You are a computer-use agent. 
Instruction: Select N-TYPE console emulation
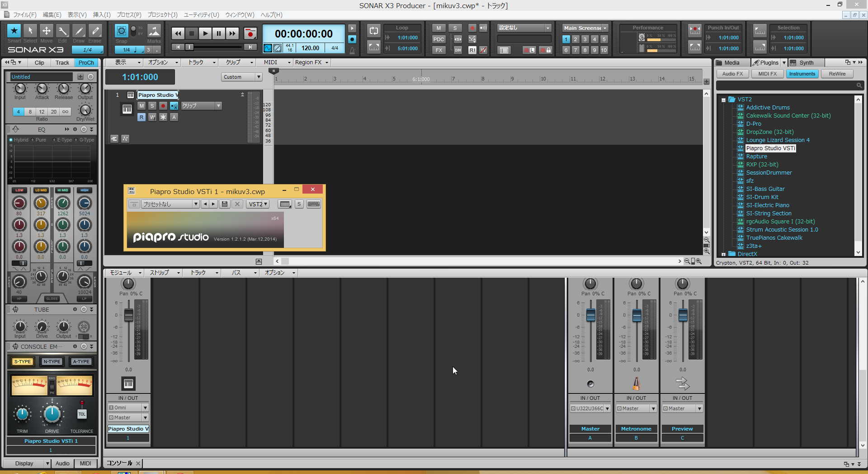52,362
